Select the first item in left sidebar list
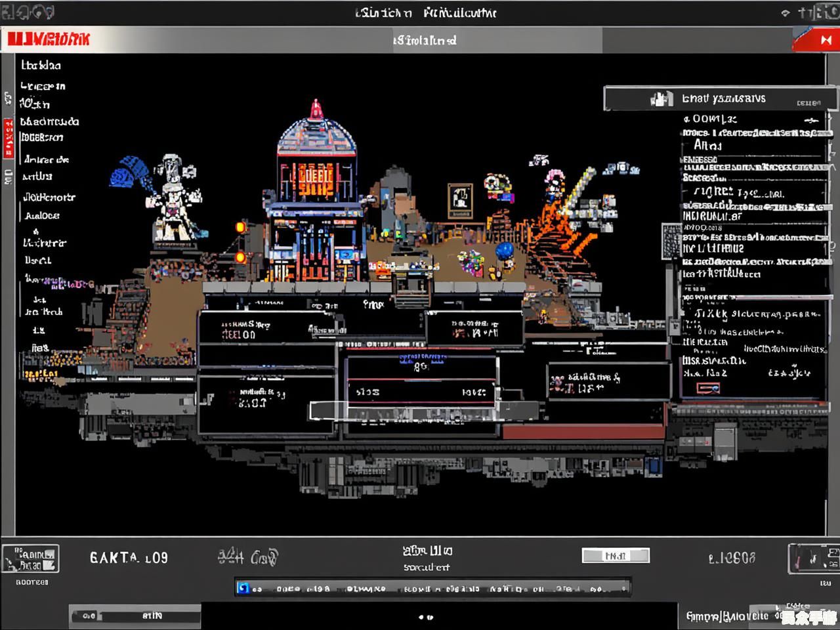 (41, 65)
